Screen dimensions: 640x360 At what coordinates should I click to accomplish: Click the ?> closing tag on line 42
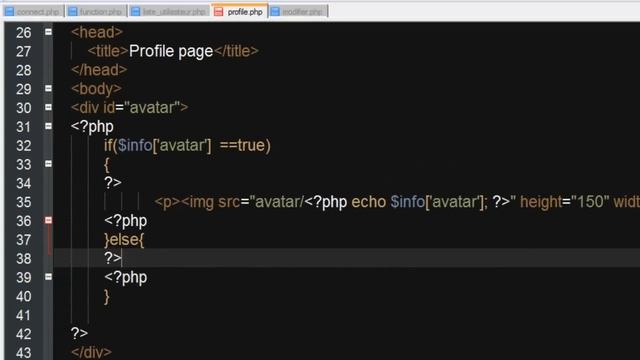tap(79, 334)
